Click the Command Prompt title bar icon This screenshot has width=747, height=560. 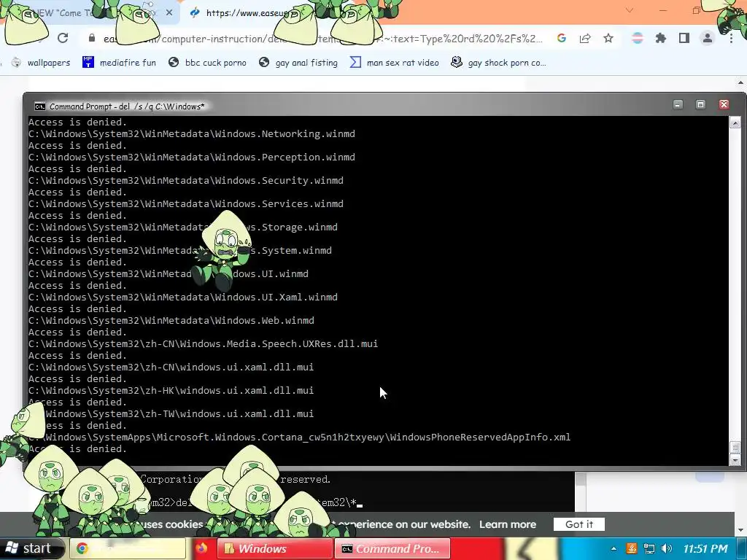pyautogui.click(x=40, y=106)
